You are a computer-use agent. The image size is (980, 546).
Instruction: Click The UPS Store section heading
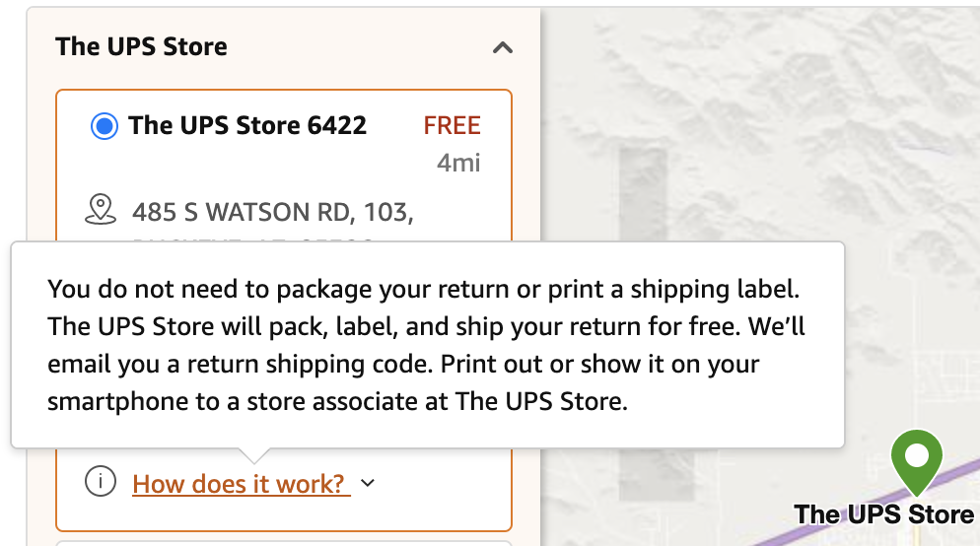point(141,46)
